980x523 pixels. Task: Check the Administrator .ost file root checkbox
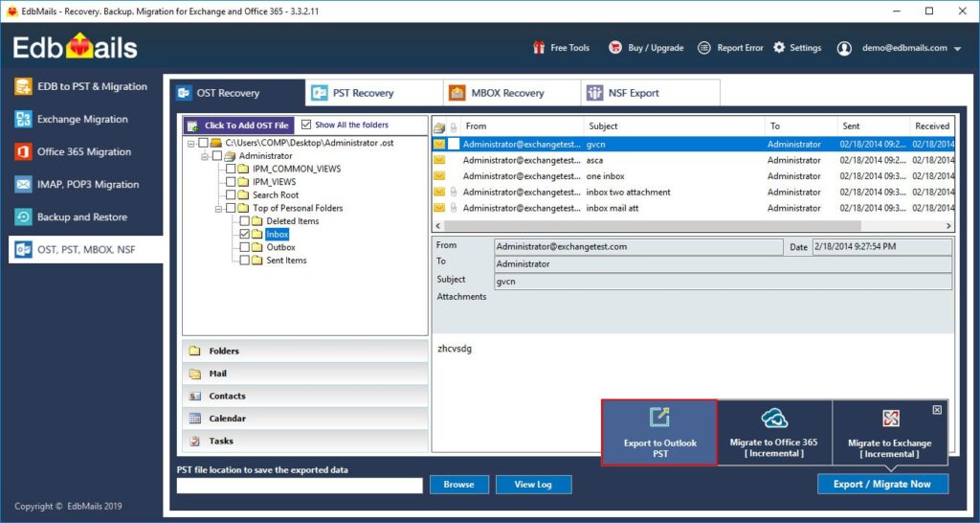click(203, 143)
